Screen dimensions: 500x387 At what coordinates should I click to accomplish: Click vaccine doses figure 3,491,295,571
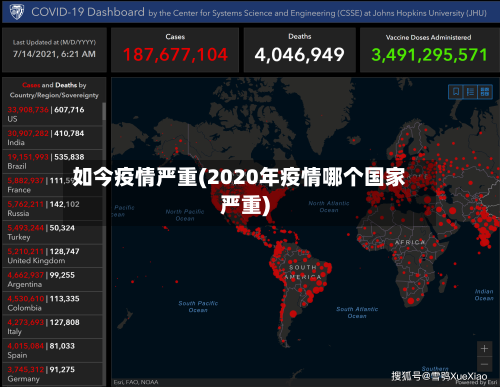[429, 55]
